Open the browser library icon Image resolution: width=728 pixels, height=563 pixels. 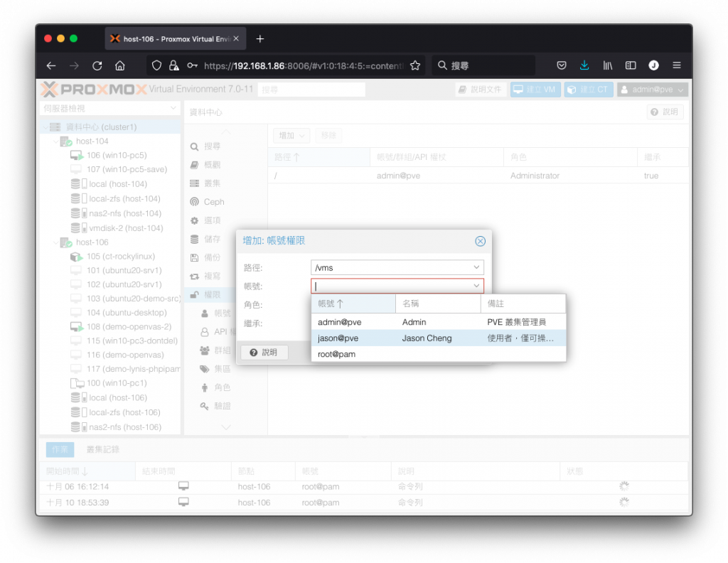pyautogui.click(x=607, y=65)
